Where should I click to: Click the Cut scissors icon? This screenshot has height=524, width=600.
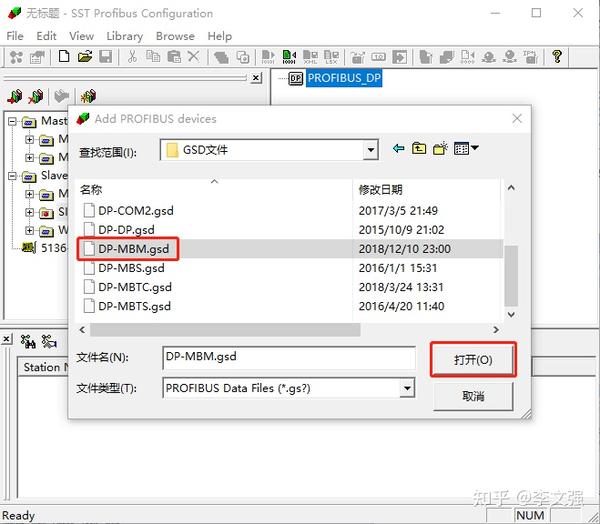coord(132,57)
